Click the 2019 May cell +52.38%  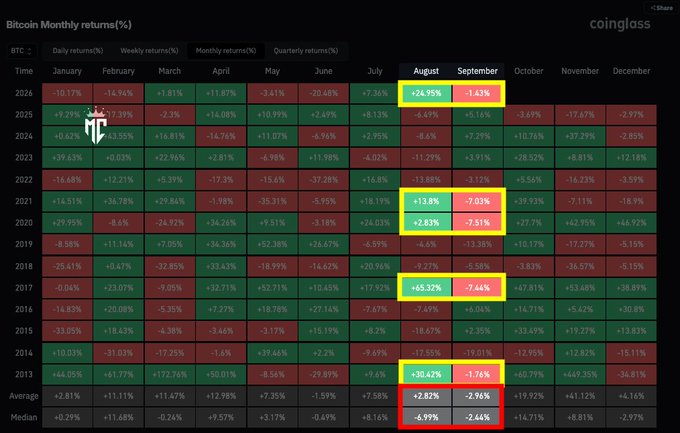coord(272,244)
